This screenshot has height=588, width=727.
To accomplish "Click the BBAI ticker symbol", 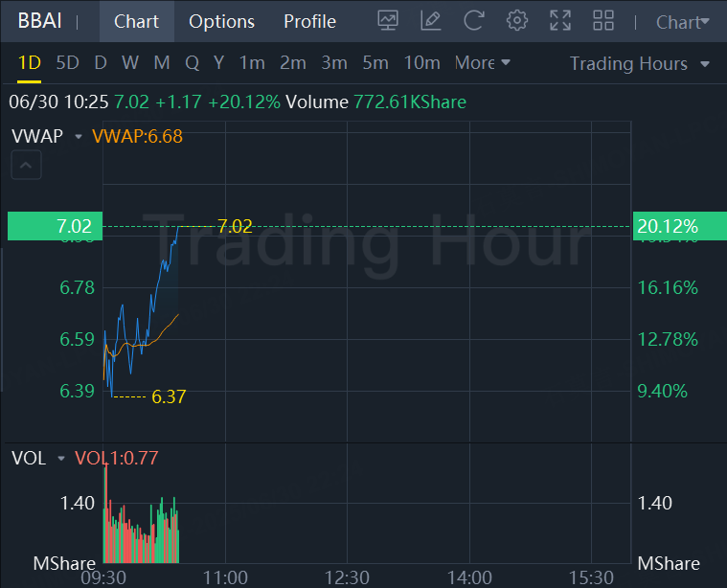I will coord(38,21).
